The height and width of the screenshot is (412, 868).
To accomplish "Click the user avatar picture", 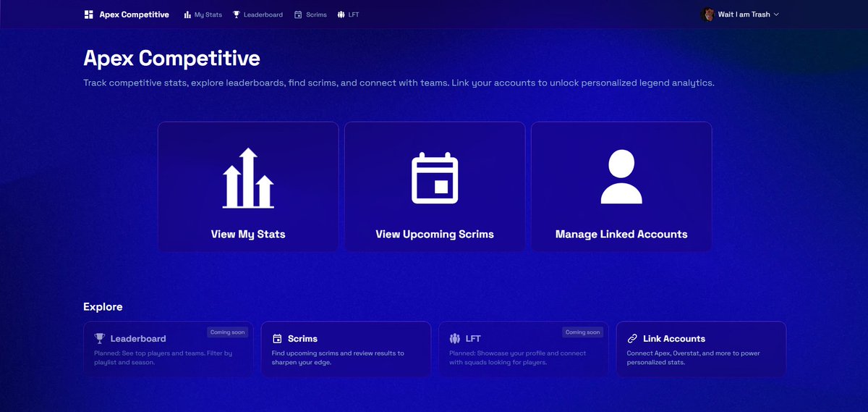I will (708, 14).
